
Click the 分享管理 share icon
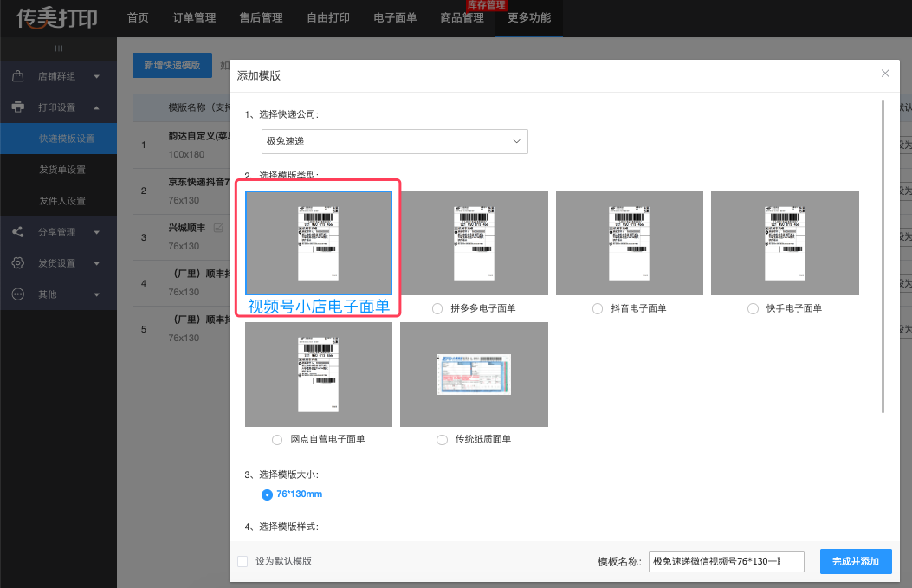[18, 232]
